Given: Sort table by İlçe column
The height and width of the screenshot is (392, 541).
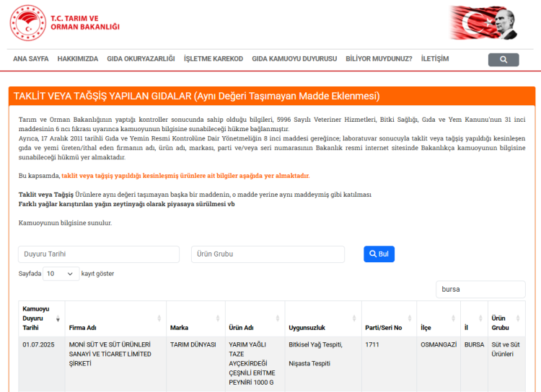Looking at the screenshot, I should pos(437,327).
